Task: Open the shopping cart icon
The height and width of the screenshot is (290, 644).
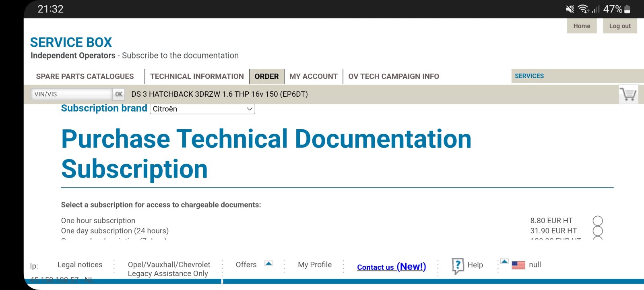Action: 628,94
